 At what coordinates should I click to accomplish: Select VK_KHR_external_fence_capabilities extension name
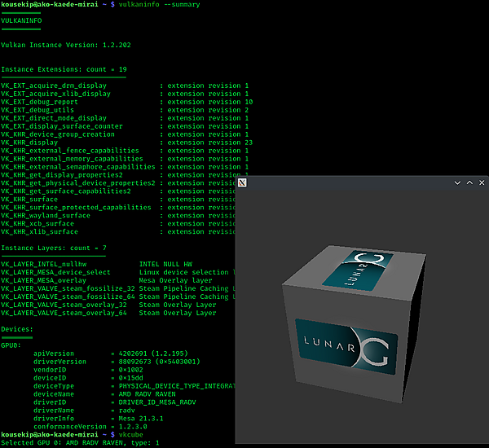pos(70,150)
